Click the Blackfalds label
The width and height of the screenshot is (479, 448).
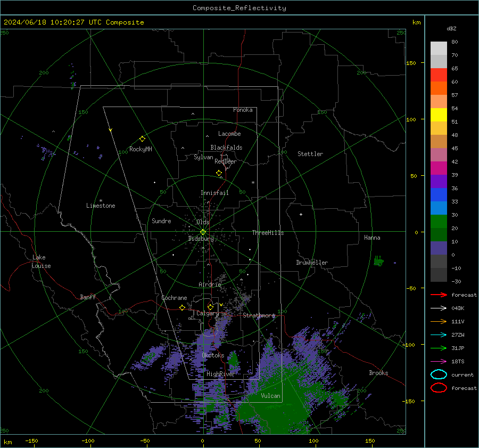226,148
